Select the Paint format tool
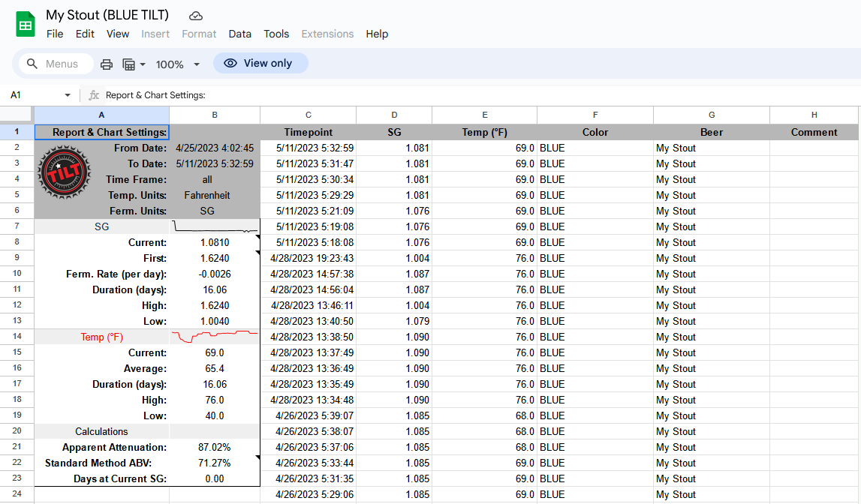861x504 pixels. tap(128, 63)
